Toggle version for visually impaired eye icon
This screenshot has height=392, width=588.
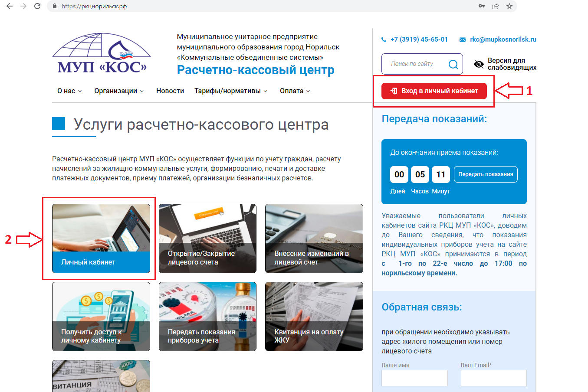[479, 64]
